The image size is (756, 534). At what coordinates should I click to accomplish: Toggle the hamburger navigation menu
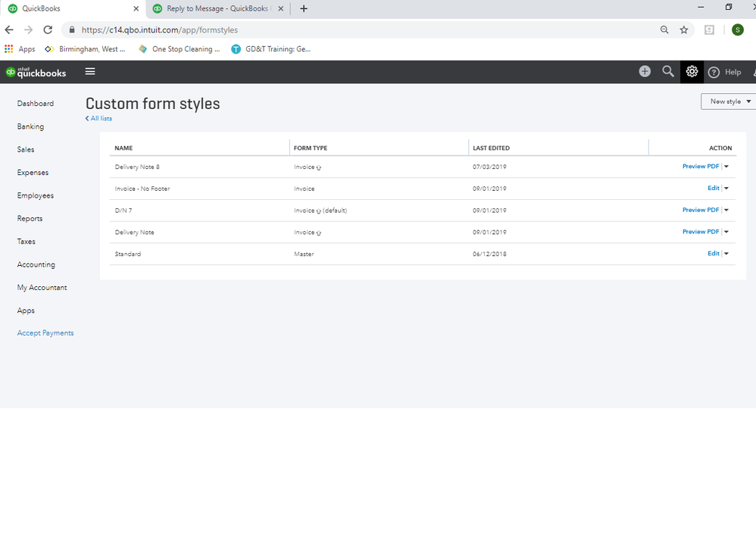point(90,71)
